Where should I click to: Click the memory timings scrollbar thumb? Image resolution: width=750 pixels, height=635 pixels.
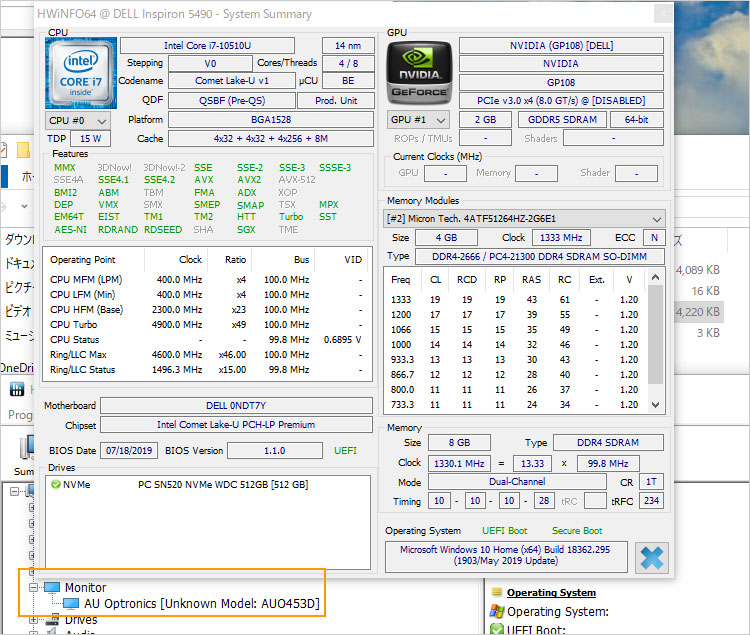(655, 335)
